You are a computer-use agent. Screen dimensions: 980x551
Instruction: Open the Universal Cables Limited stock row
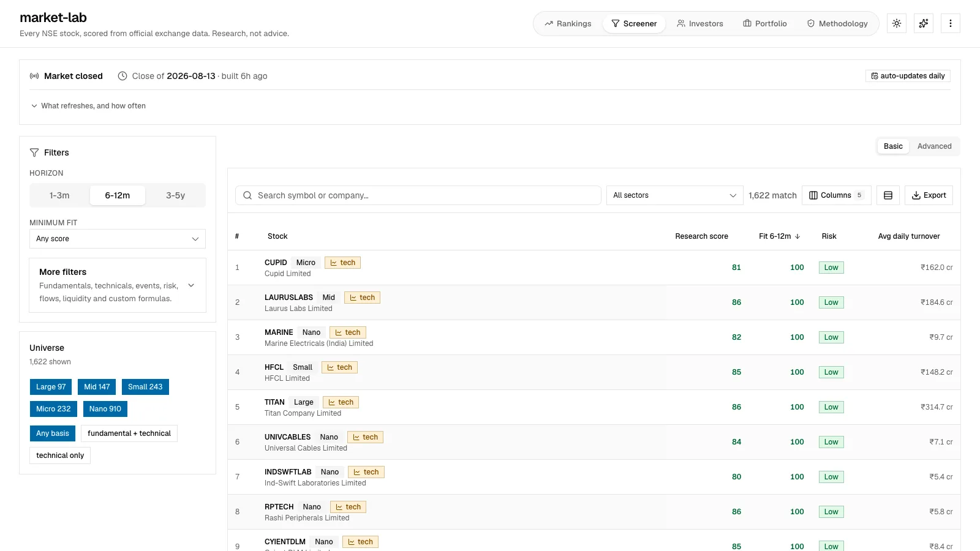coord(594,442)
